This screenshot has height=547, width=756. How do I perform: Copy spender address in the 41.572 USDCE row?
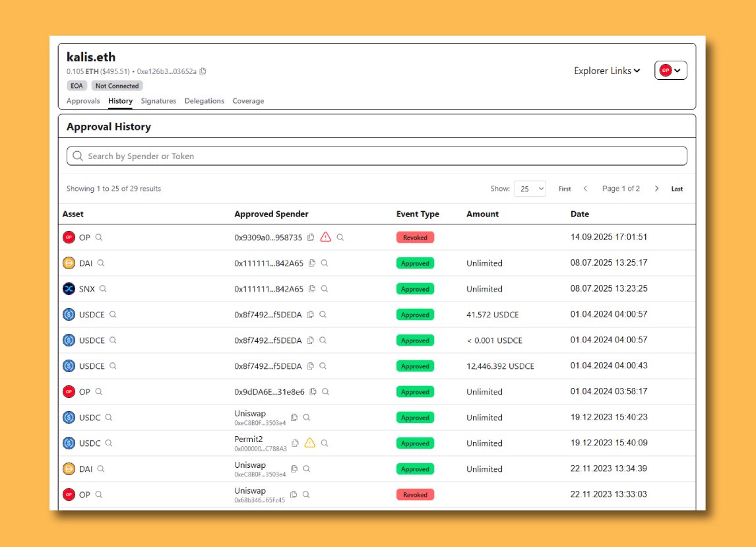[x=311, y=315]
